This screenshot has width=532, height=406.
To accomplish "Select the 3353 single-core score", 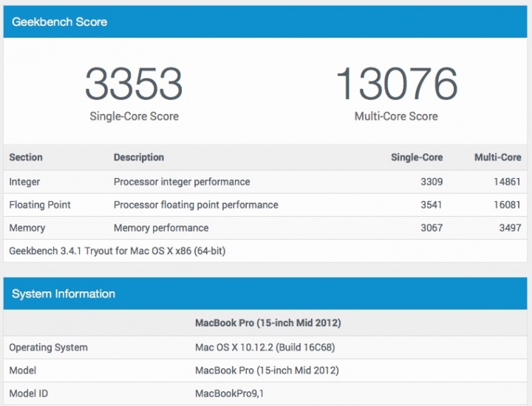I will click(x=134, y=84).
